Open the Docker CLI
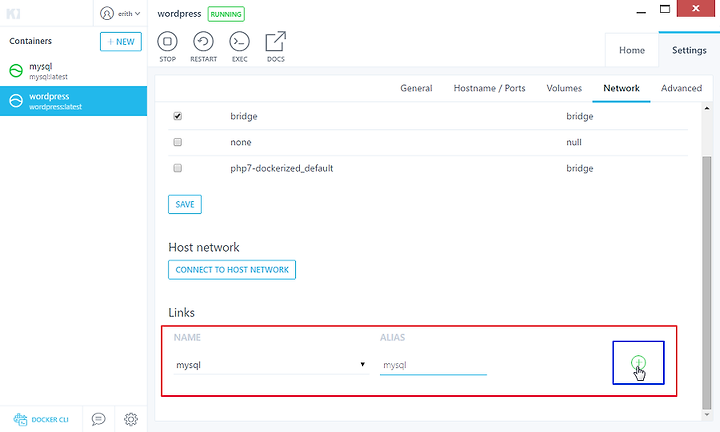The image size is (720, 432). pyautogui.click(x=41, y=419)
